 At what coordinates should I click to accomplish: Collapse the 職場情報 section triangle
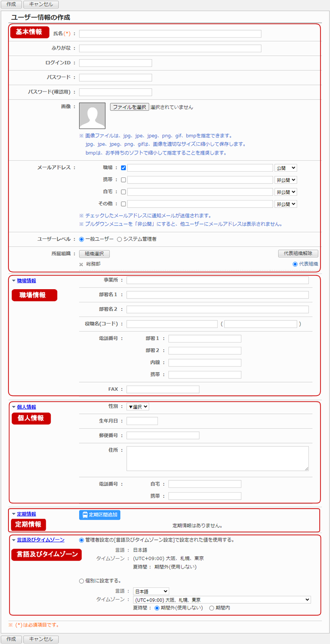(x=14, y=281)
